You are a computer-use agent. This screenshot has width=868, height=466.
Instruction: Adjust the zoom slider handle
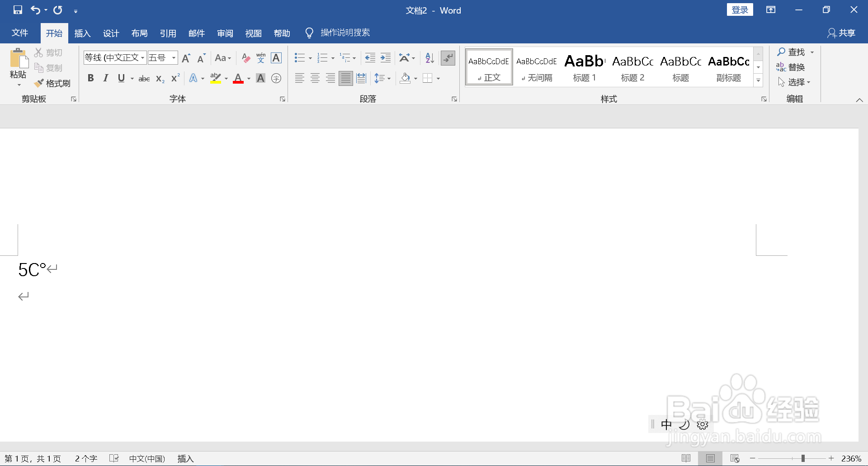pos(803,458)
